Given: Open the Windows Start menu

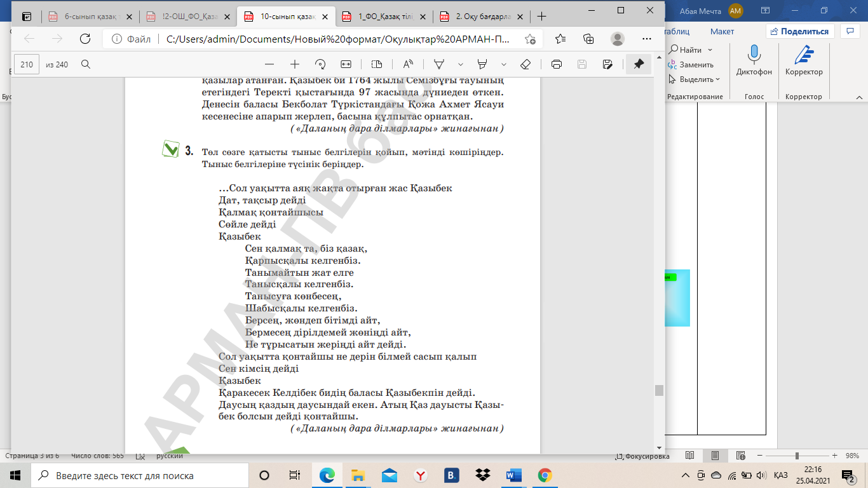Looking at the screenshot, I should click(x=15, y=475).
